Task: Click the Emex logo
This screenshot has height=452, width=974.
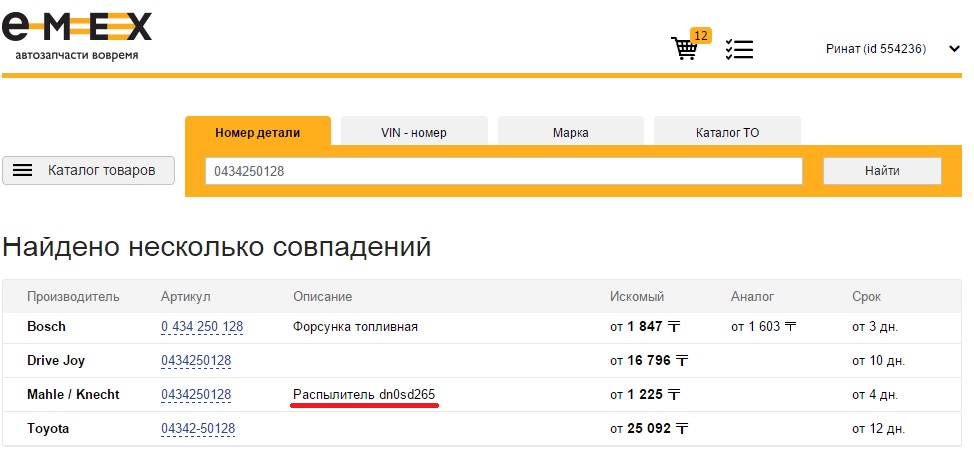Action: (76, 27)
